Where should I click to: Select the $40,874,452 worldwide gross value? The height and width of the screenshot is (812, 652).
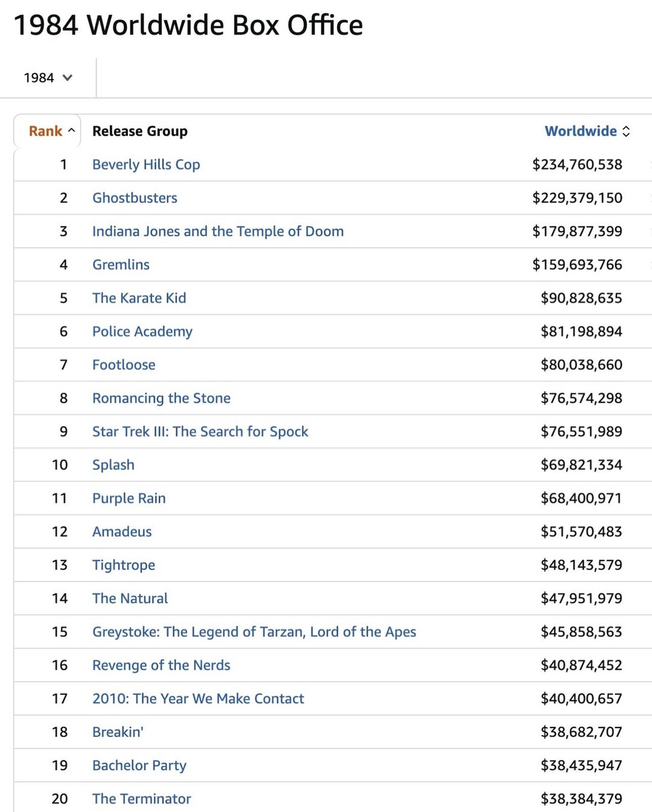pos(581,665)
